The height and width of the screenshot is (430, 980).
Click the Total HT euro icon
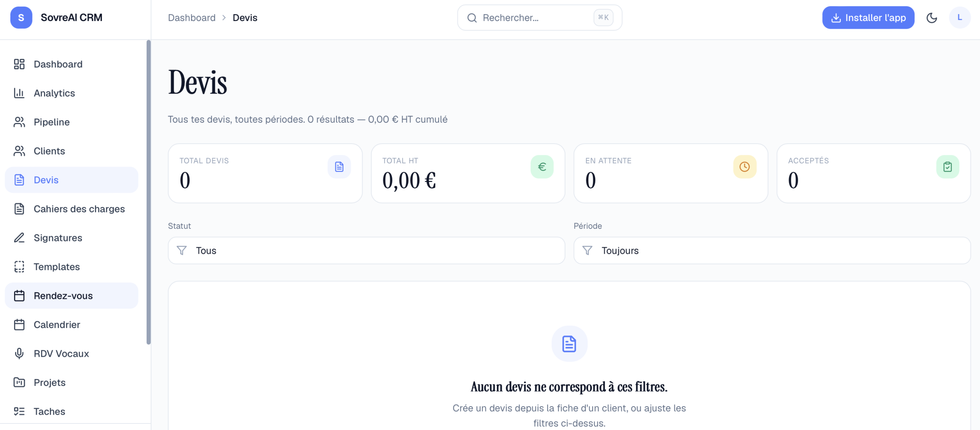(542, 167)
